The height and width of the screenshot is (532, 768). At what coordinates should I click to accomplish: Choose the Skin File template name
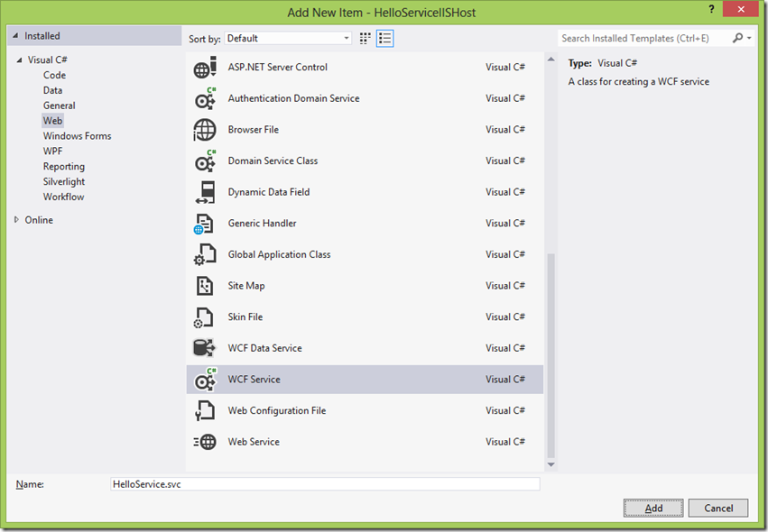point(245,316)
